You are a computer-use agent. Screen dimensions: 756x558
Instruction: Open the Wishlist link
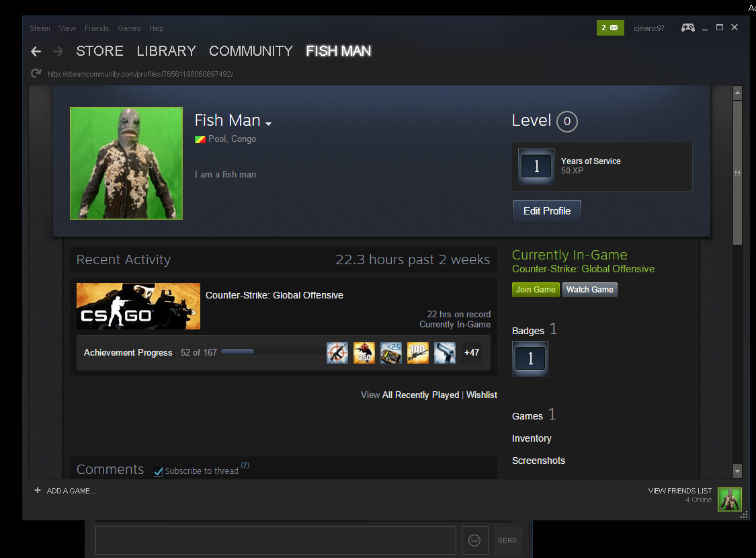click(x=482, y=395)
